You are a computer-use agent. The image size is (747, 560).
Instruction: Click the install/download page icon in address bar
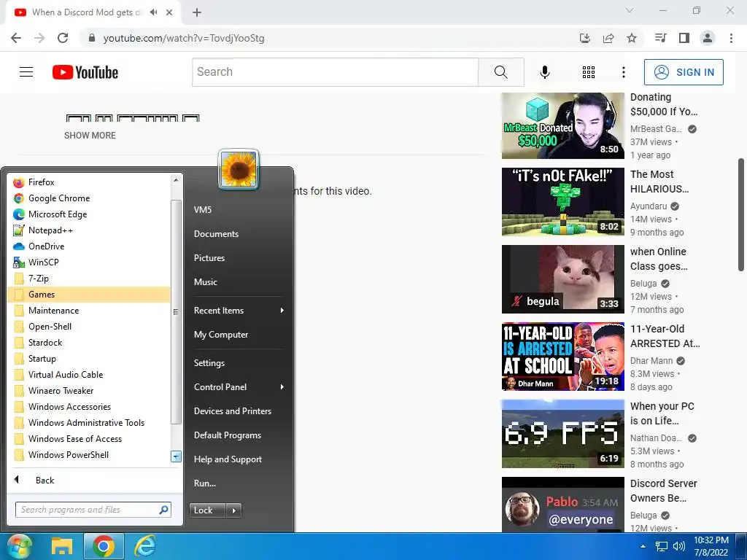tap(585, 38)
